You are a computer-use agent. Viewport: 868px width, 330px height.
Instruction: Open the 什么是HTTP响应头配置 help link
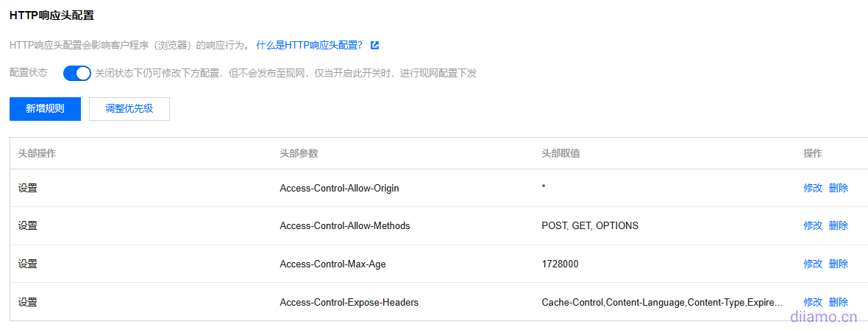coord(309,46)
